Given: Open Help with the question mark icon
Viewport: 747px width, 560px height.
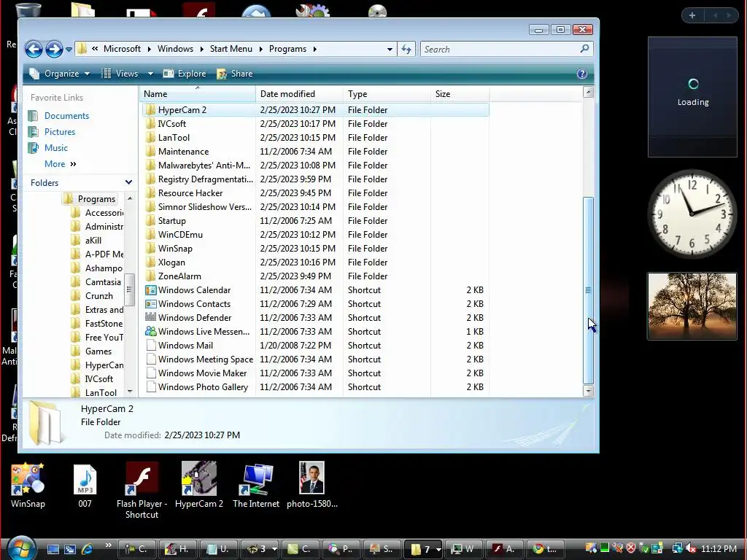Looking at the screenshot, I should [581, 74].
